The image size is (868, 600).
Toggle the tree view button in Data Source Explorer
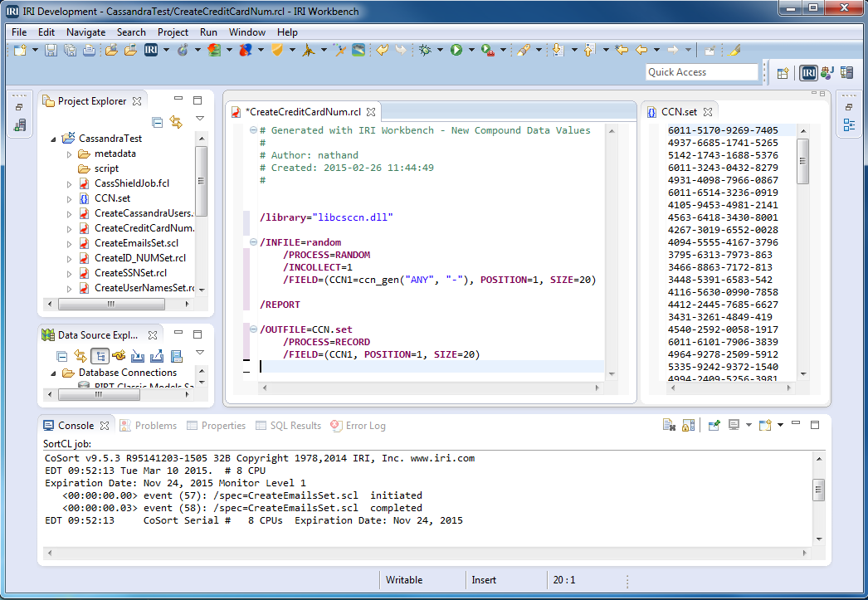100,356
